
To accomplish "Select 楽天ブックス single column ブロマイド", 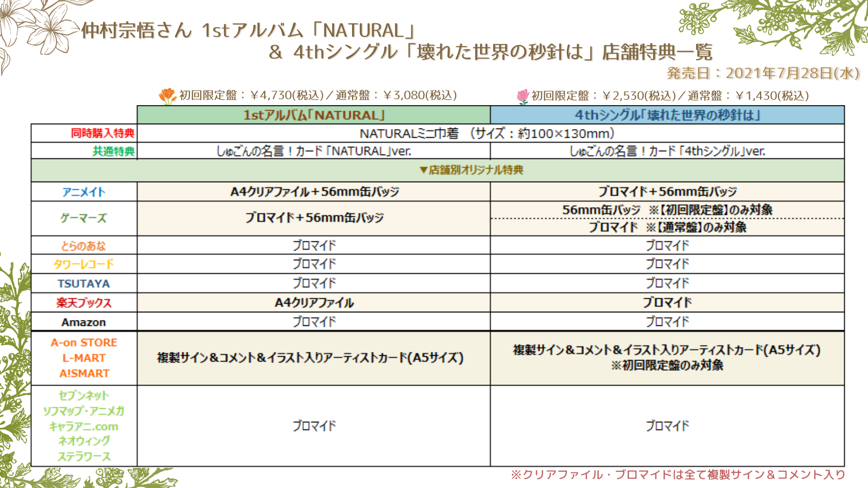I will coord(667,303).
